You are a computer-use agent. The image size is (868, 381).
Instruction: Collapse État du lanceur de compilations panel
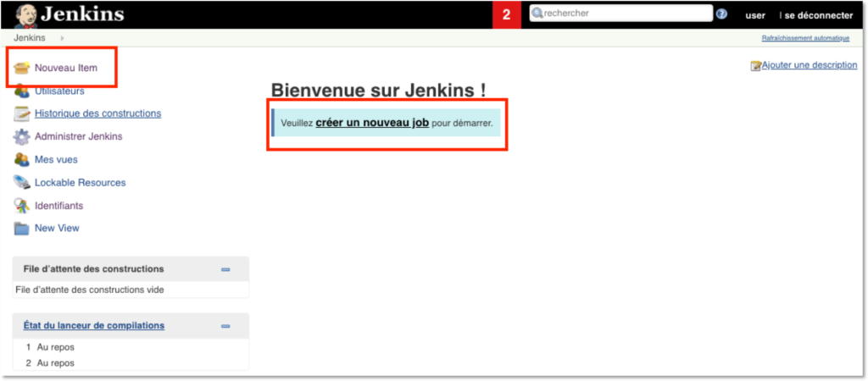225,326
